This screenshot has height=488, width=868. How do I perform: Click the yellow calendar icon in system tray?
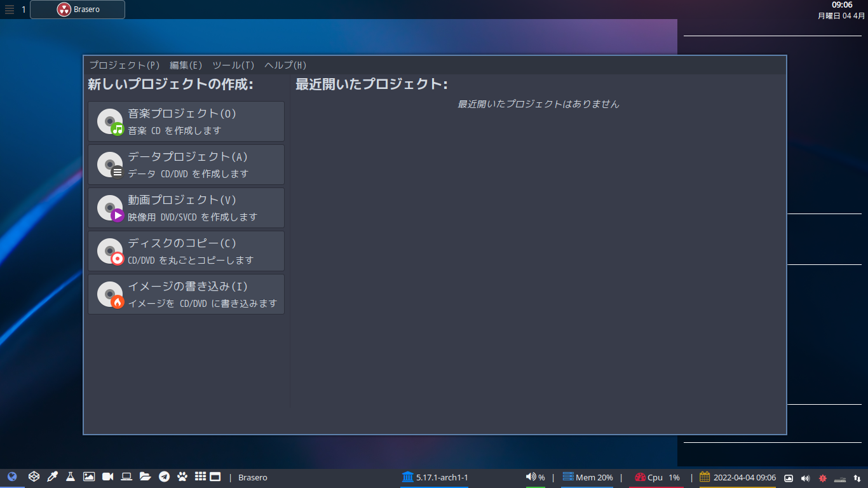703,477
